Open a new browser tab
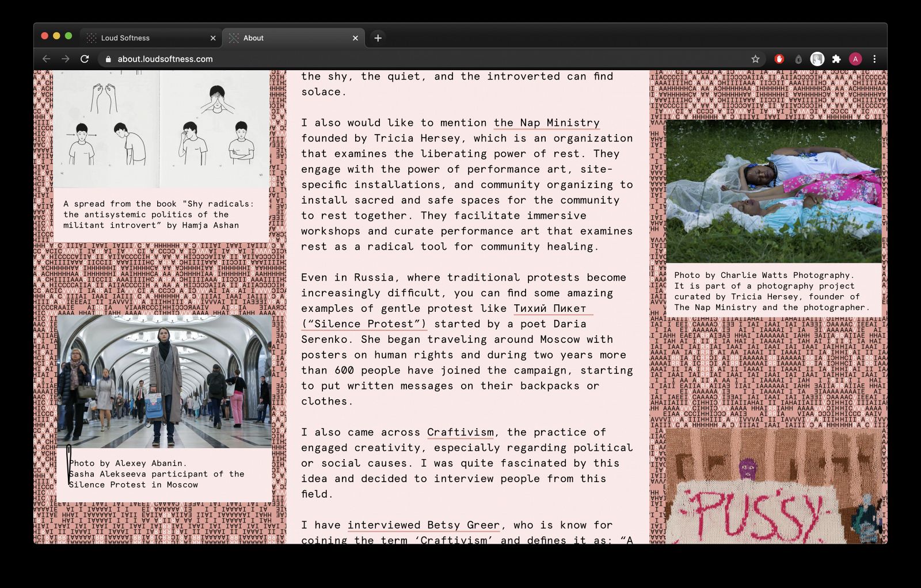Screen dimensions: 921x588 (378, 38)
